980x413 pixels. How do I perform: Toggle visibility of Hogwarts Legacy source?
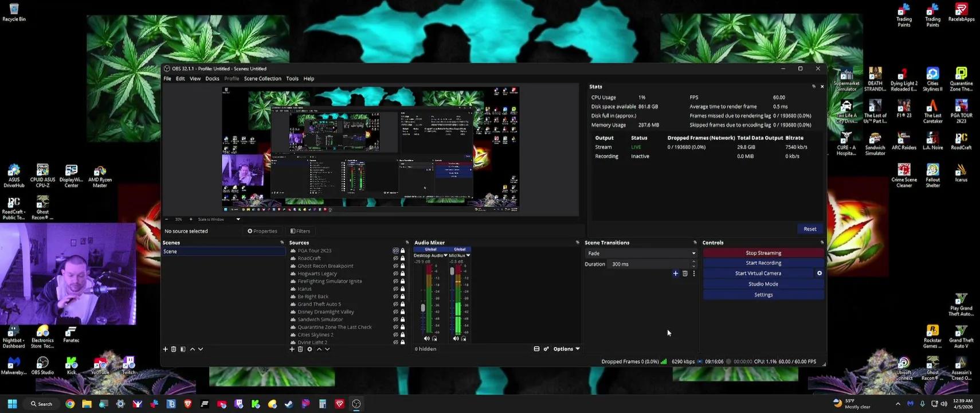click(x=395, y=274)
